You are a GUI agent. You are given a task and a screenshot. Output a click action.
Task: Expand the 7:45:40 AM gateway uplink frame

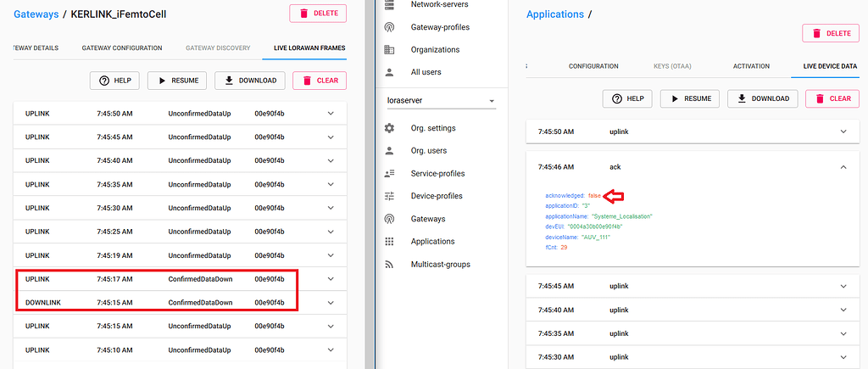[x=331, y=160]
